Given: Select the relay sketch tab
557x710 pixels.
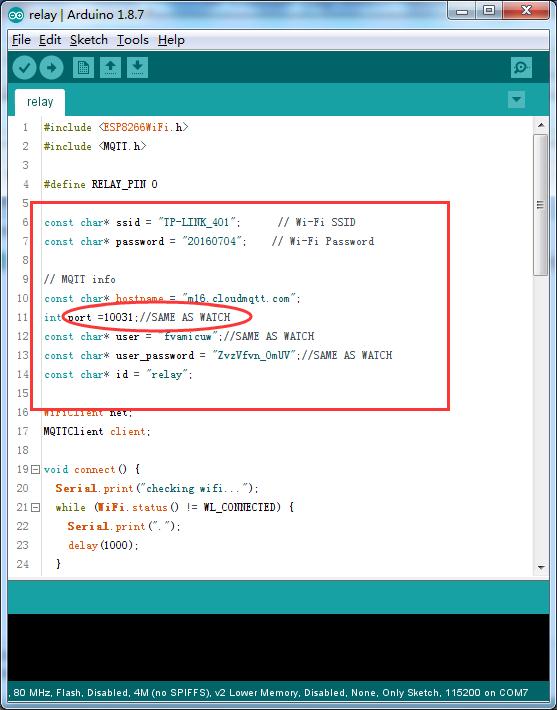Looking at the screenshot, I should [x=40, y=102].
